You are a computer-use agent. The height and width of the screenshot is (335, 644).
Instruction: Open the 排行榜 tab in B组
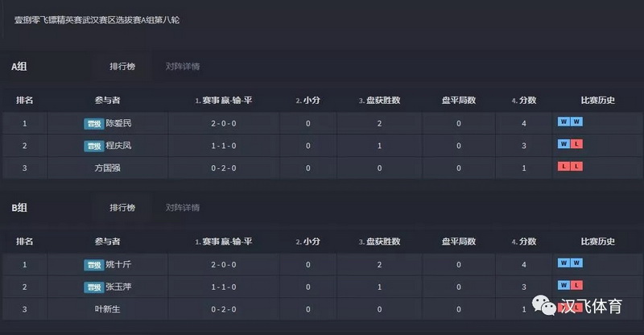pos(122,208)
